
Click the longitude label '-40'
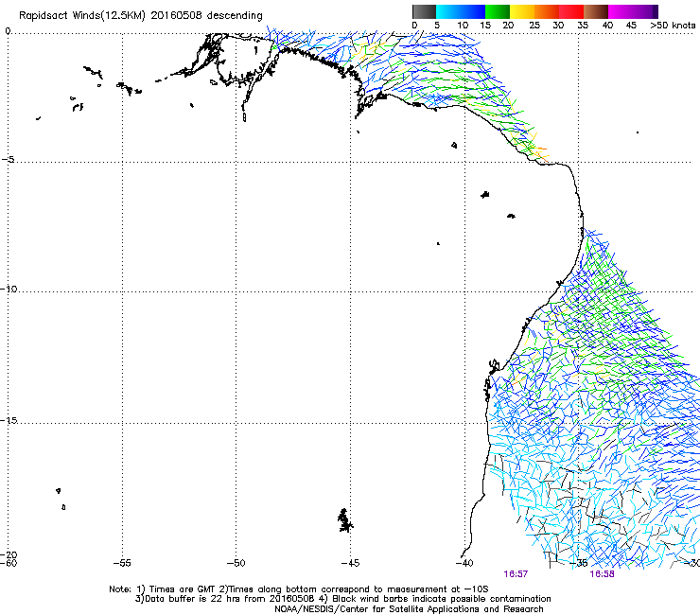click(464, 563)
